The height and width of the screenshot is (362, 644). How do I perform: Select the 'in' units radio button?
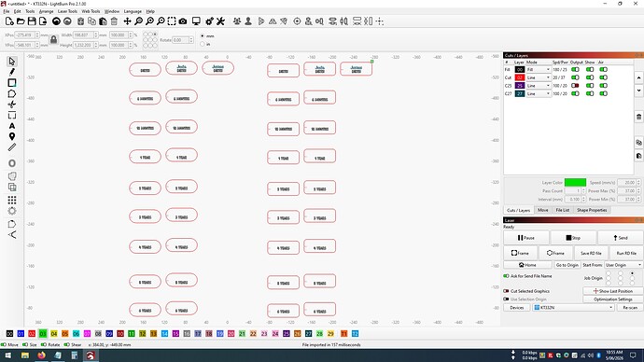203,44
